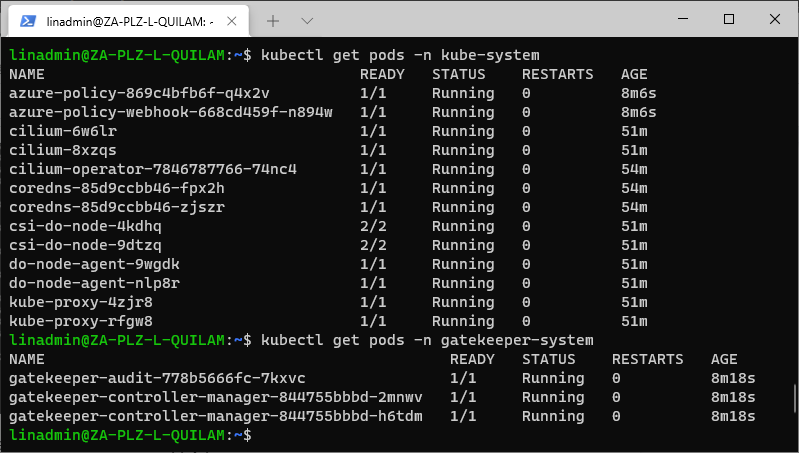Image resolution: width=799 pixels, height=453 pixels.
Task: Click the 8m18s age of gatekeeper-audit pod
Action: point(733,378)
